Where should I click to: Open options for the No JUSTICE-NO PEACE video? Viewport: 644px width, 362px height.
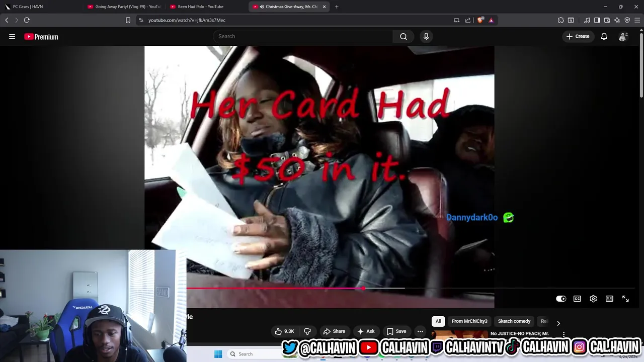[564, 334]
